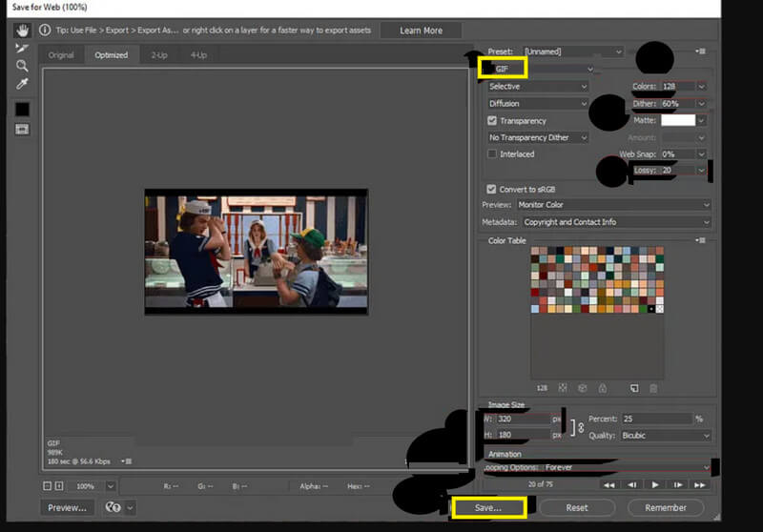The image size is (763, 532).
Task: Uncheck the Transparency checkbox
Action: click(x=492, y=120)
